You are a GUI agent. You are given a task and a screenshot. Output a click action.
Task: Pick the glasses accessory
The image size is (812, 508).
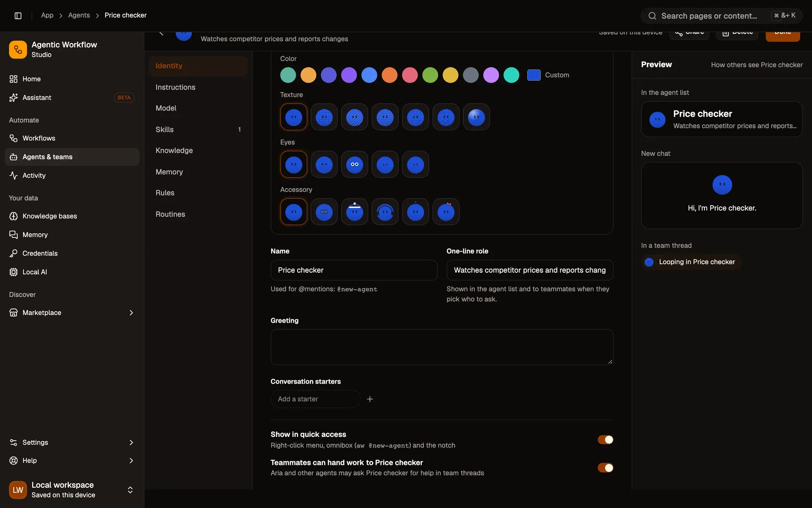(324, 212)
